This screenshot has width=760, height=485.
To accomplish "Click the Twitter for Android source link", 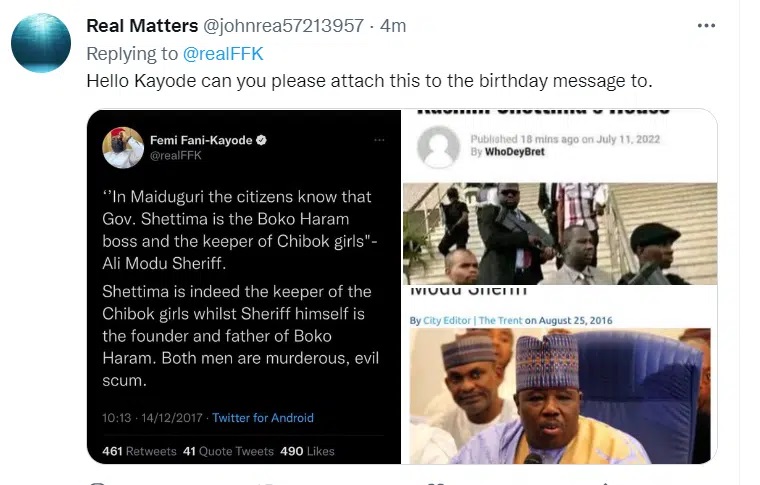I will click(x=263, y=418).
